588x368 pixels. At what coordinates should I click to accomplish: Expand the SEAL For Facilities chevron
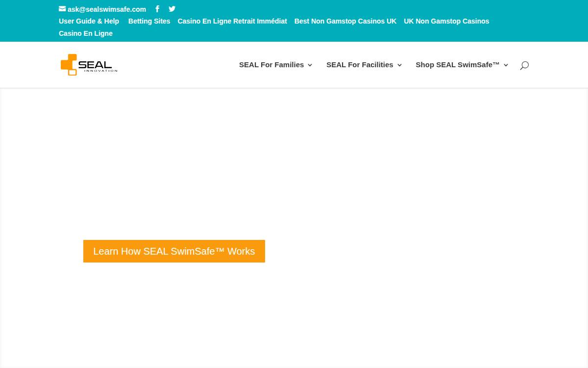399,65
